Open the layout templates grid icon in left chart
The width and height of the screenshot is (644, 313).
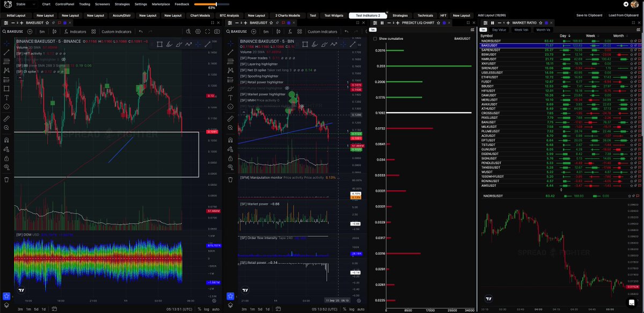(x=94, y=32)
